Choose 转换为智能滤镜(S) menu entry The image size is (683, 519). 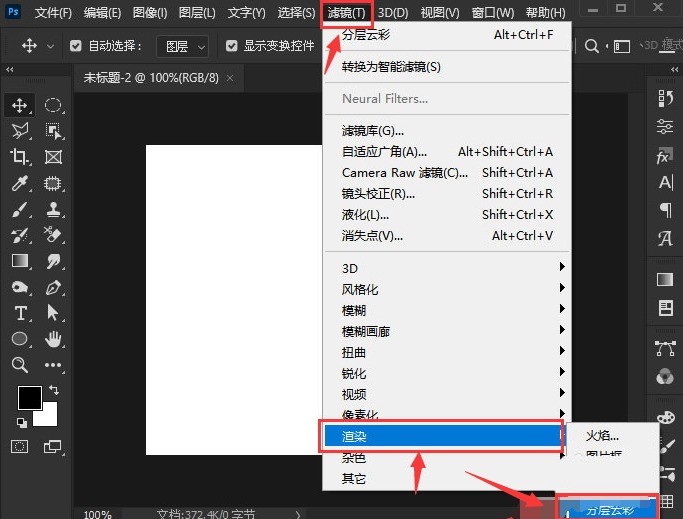447,67
